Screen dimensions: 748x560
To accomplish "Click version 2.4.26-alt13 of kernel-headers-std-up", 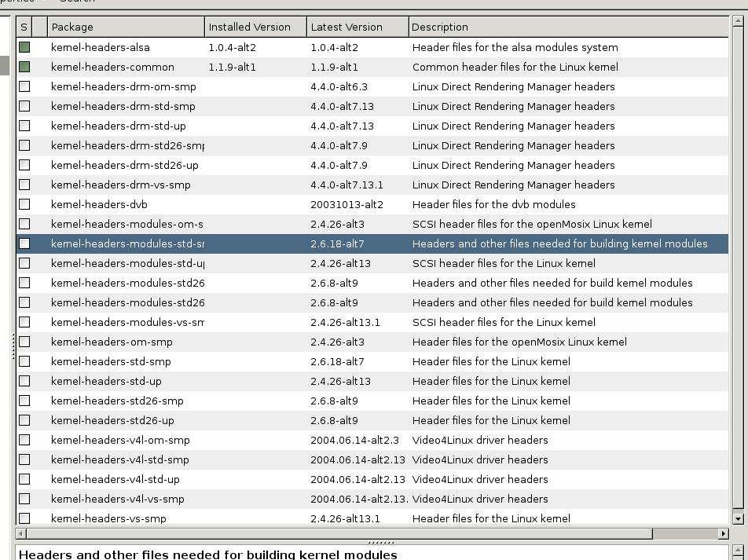I will [x=341, y=381].
